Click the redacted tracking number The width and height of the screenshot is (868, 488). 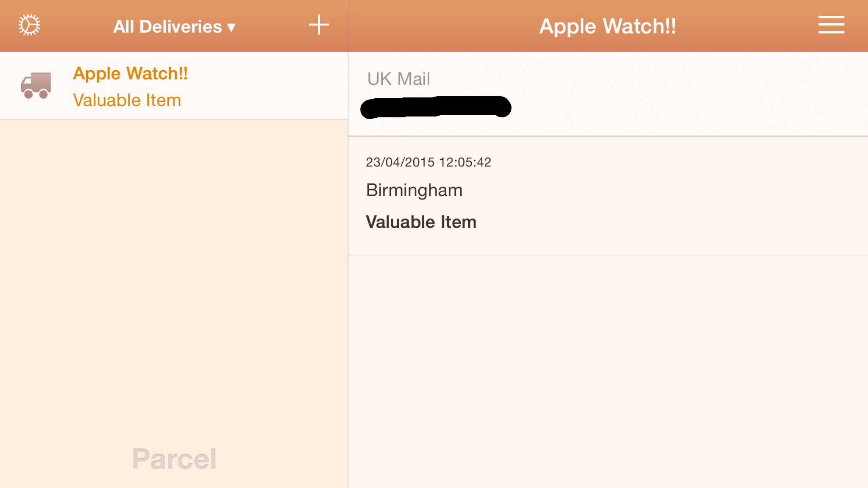[x=436, y=107]
